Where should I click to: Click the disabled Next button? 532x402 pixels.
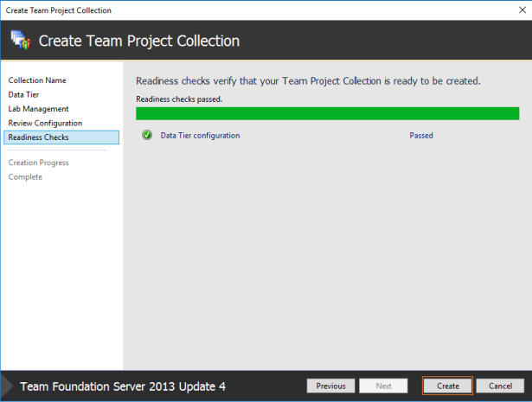383,386
